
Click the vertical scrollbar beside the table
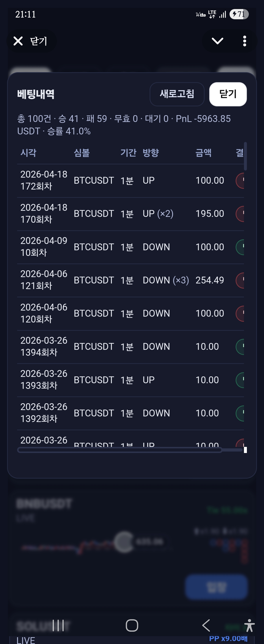pyautogui.click(x=245, y=156)
